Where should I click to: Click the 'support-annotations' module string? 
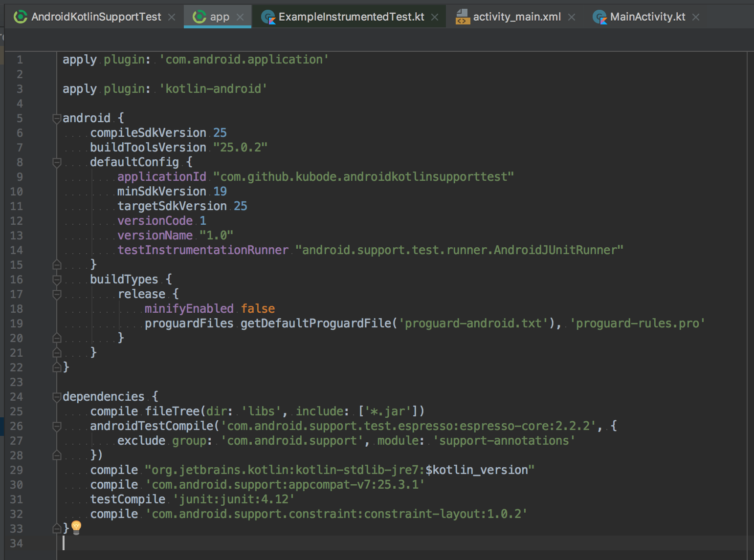point(504,441)
